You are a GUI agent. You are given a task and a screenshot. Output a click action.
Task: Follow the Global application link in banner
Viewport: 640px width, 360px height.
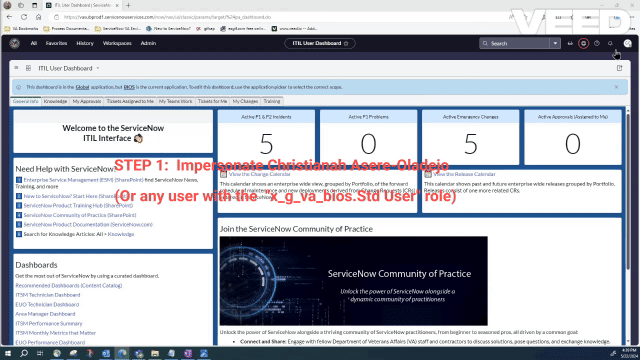point(82,87)
